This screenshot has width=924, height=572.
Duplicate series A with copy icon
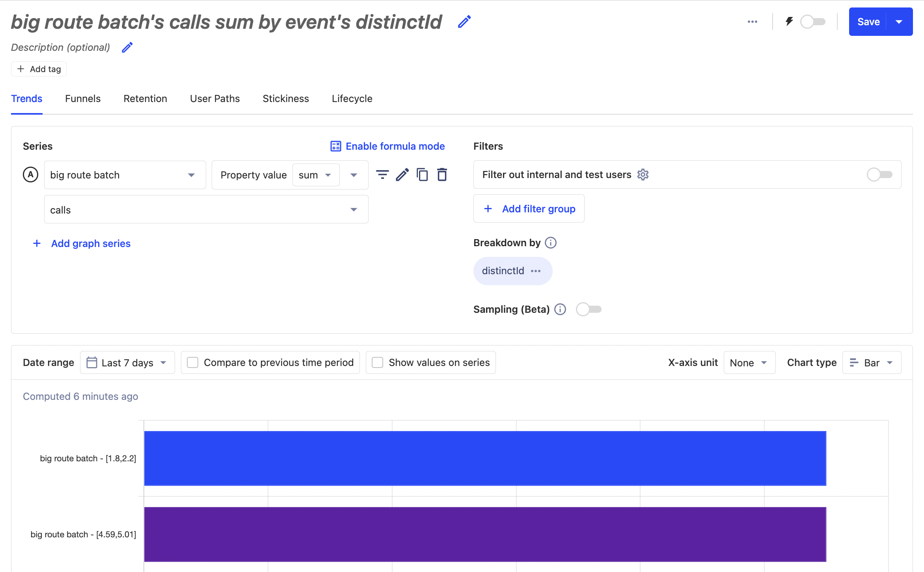422,175
